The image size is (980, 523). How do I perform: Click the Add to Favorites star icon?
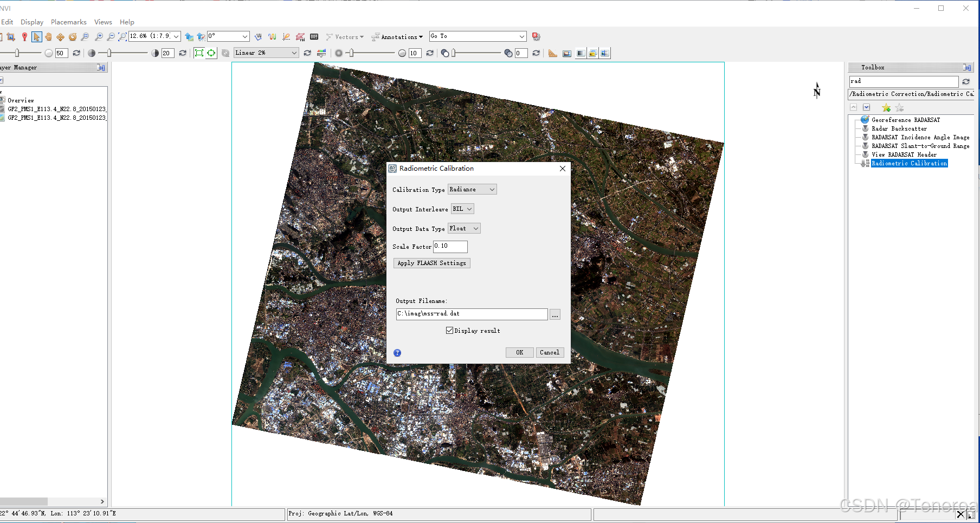(x=886, y=107)
